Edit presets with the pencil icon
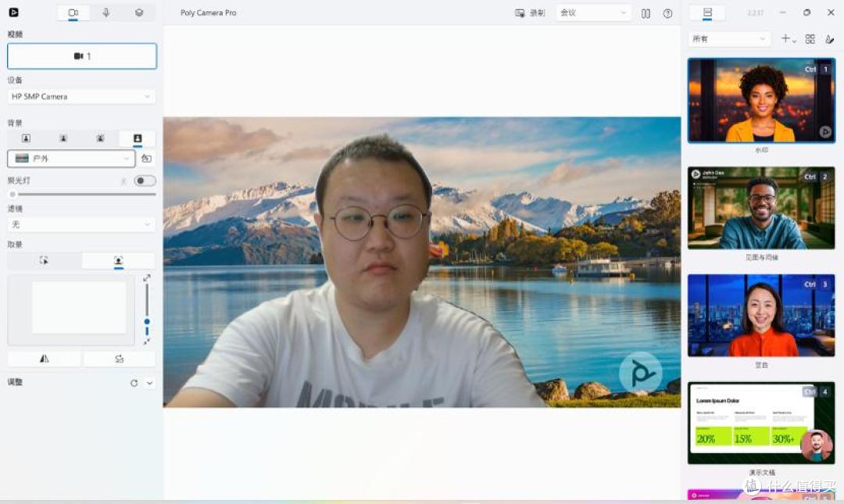Image resolution: width=844 pixels, height=504 pixels. tap(829, 39)
